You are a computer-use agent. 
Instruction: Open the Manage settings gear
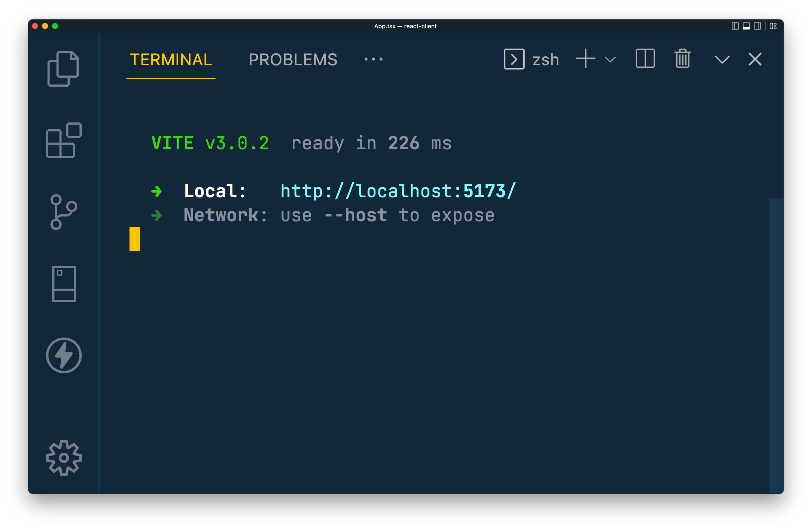pyautogui.click(x=64, y=458)
